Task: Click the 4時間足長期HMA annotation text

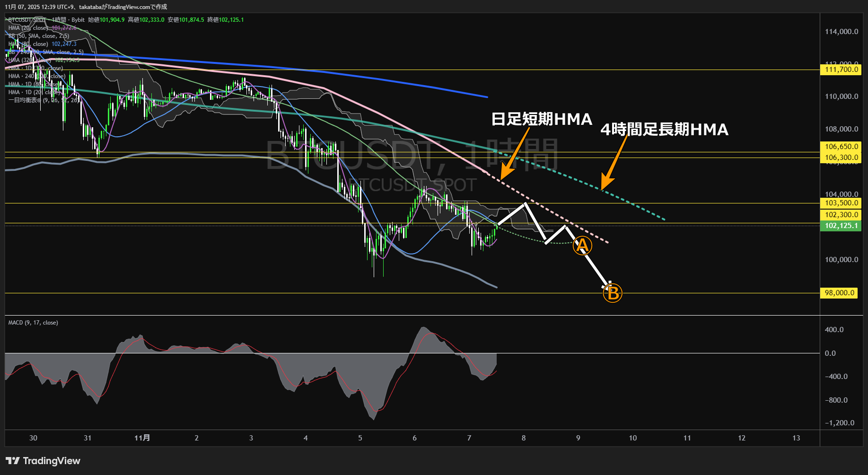Action: tap(664, 130)
